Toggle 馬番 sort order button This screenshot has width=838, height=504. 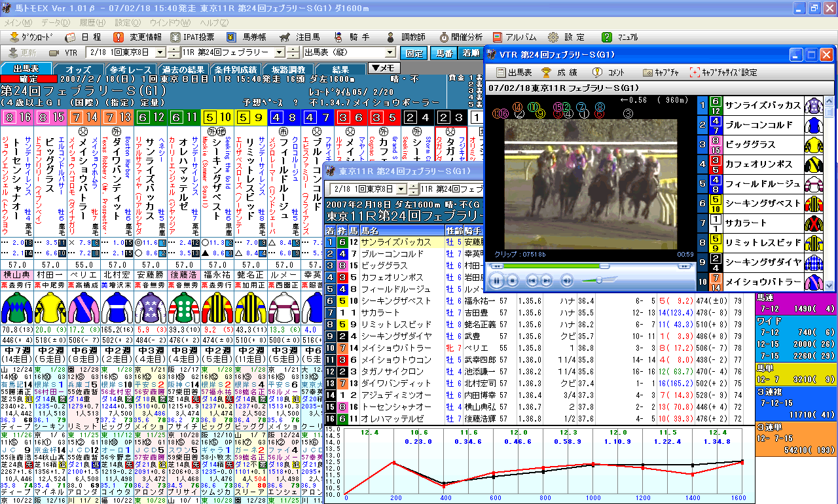tap(445, 53)
